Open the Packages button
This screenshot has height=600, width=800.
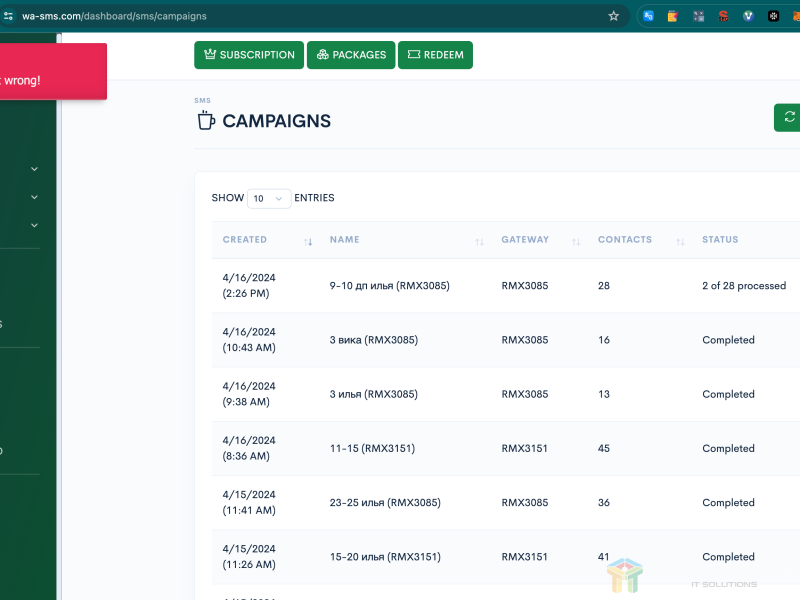click(350, 55)
